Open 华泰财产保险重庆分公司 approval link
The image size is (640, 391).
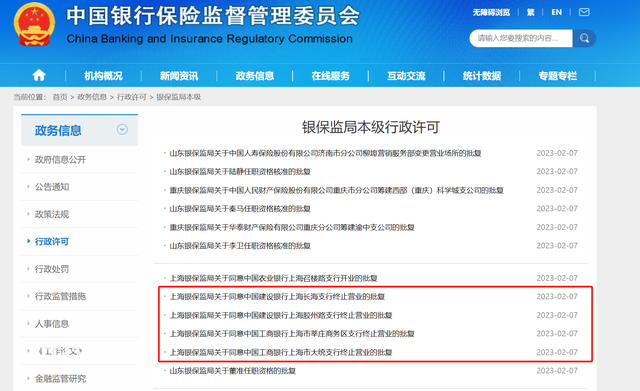click(292, 227)
